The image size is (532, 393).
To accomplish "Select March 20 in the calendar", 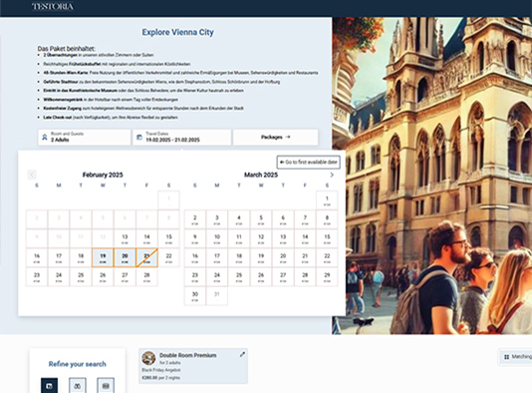I will 283,257.
